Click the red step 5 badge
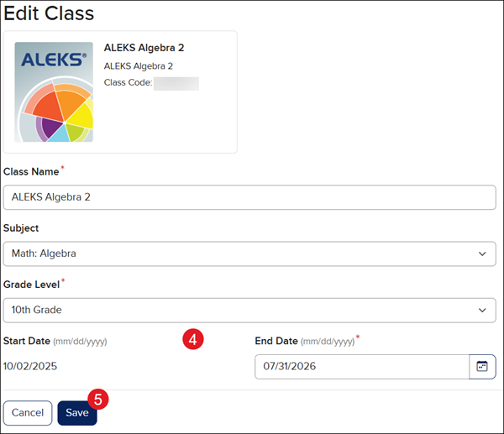 tap(98, 399)
